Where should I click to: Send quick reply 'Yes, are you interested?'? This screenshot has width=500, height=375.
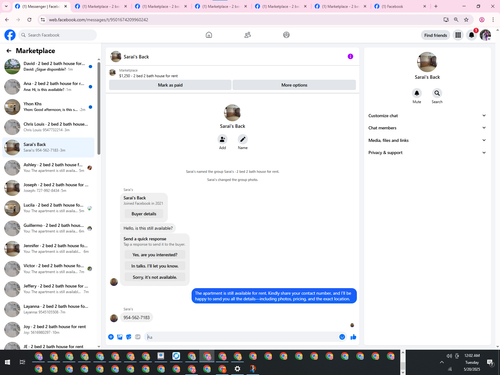tap(155, 255)
